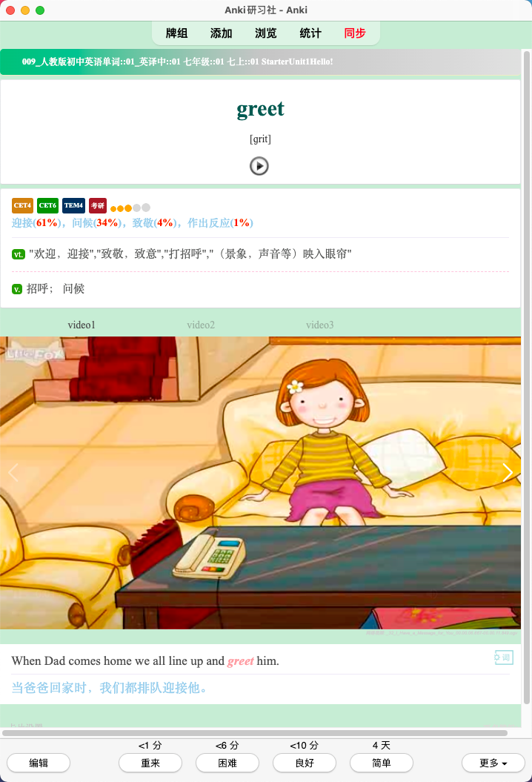The image size is (532, 782).
Task: Go to next video with right arrow
Action: coord(508,472)
